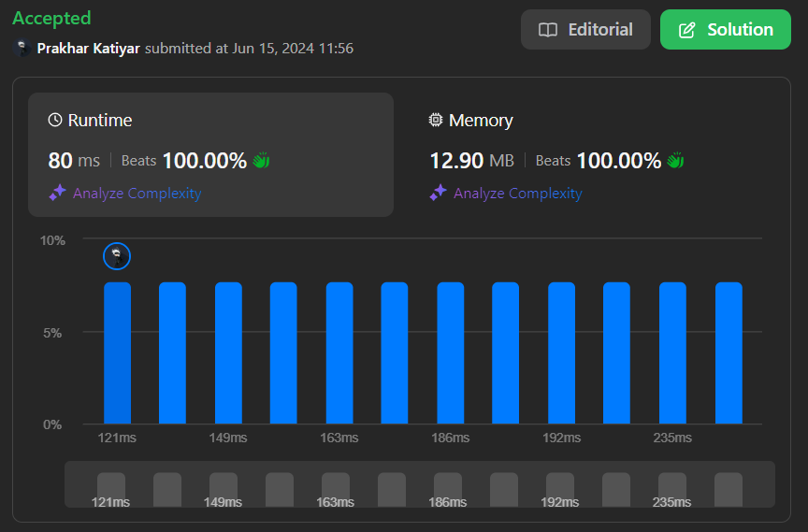Analyze Complexity for Memory
The height and width of the screenshot is (532, 808).
tap(517, 194)
